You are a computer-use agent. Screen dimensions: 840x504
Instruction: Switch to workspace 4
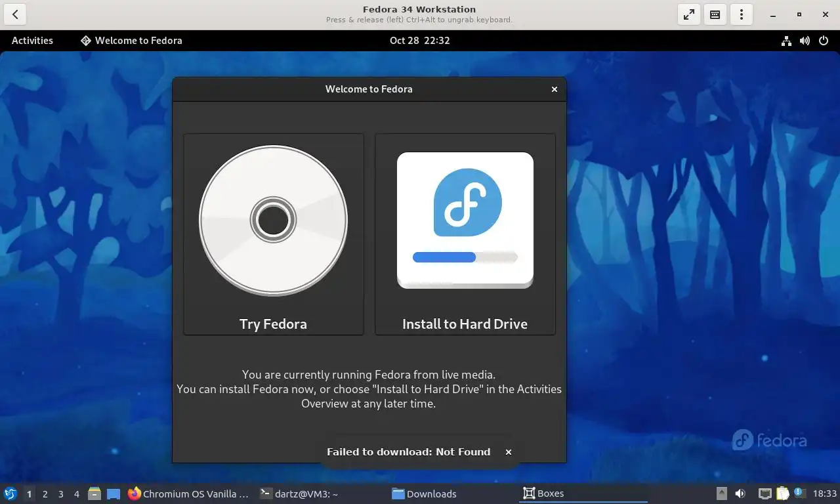click(x=77, y=494)
